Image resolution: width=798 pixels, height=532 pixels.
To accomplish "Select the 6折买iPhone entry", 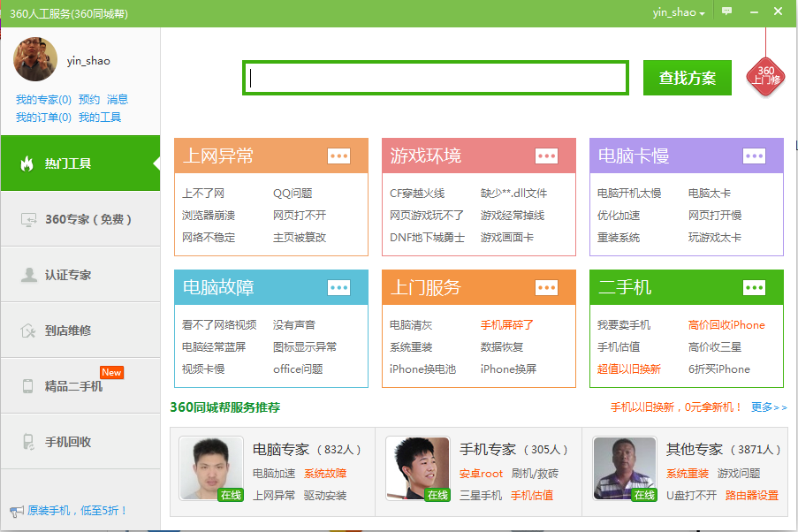I will point(719,369).
